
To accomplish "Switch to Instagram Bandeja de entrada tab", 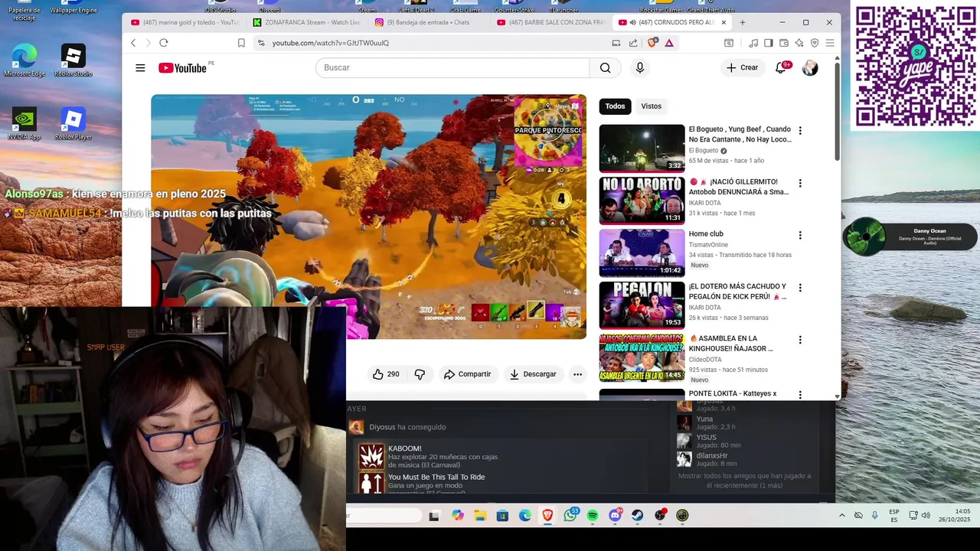I will pyautogui.click(x=428, y=22).
